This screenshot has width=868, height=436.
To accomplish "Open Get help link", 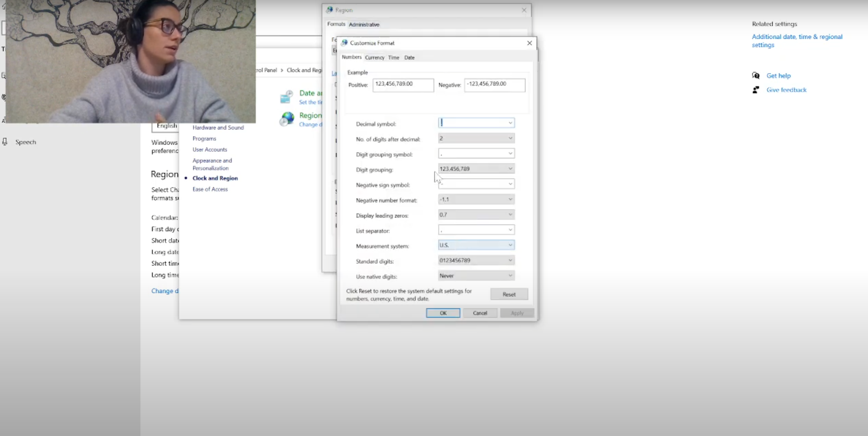I will point(778,76).
